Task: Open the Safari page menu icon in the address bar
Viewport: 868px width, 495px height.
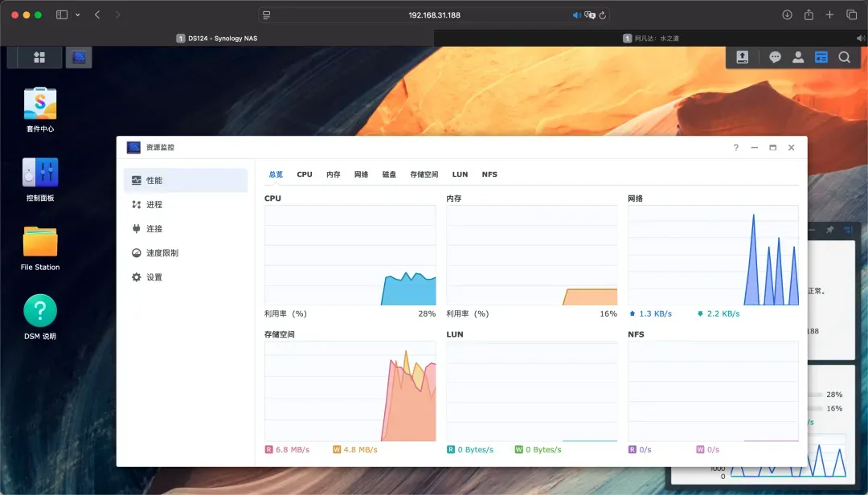Action: tap(266, 15)
